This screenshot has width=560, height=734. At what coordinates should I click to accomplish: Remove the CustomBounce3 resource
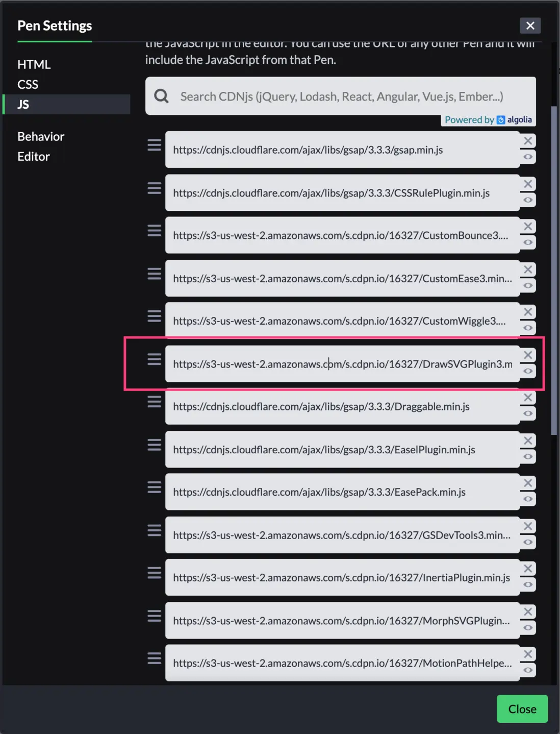tap(528, 227)
